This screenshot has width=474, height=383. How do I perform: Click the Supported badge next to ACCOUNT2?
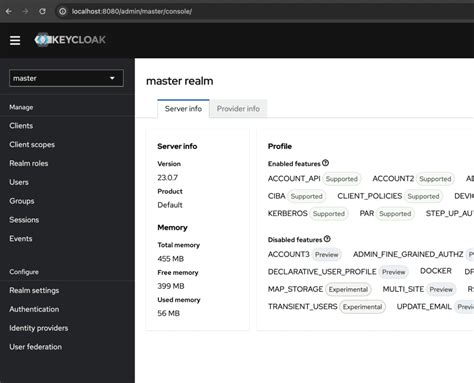tap(435, 179)
